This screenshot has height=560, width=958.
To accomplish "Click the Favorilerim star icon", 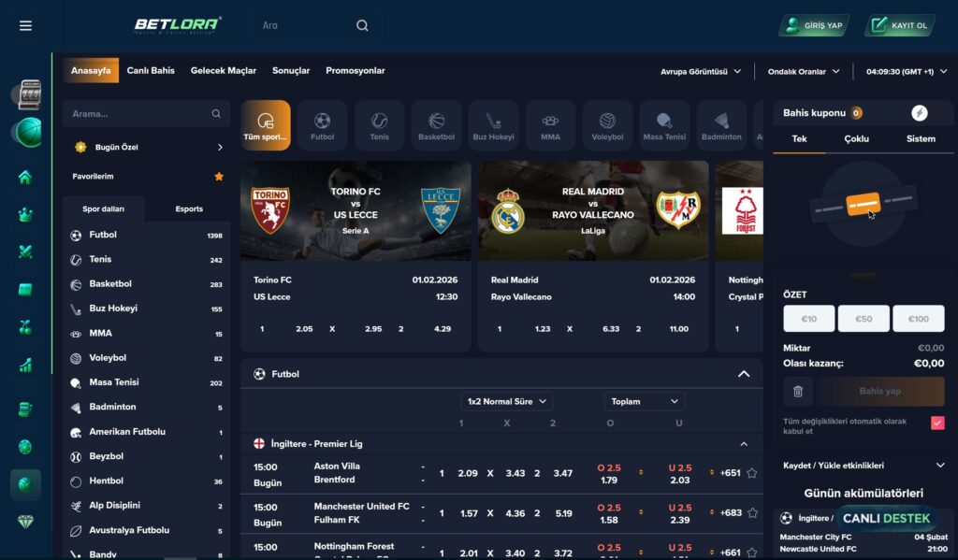I will tap(219, 177).
